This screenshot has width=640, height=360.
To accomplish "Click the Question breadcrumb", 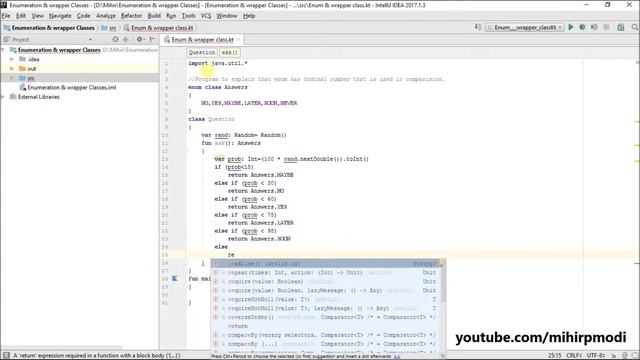I will tap(202, 52).
